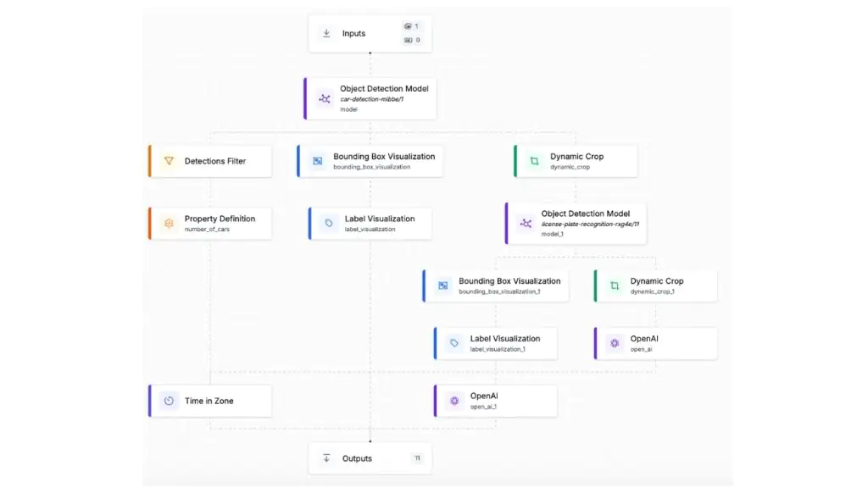Click the tag icon on label_visualization_1 node
This screenshot has height=488, width=868.
point(454,343)
